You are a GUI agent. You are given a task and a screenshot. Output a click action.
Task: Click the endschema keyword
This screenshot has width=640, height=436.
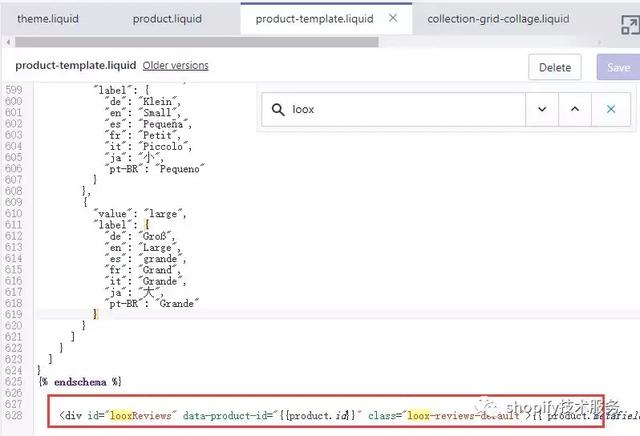[x=80, y=382]
